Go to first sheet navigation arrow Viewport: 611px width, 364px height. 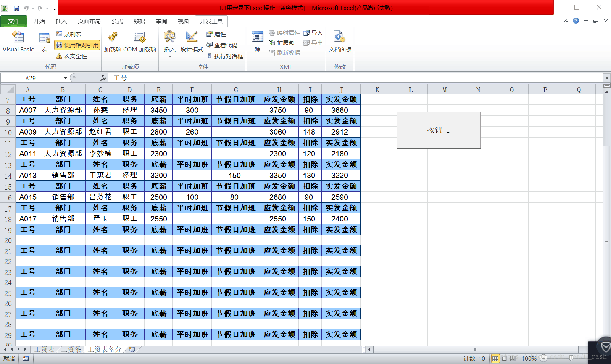[5, 349]
